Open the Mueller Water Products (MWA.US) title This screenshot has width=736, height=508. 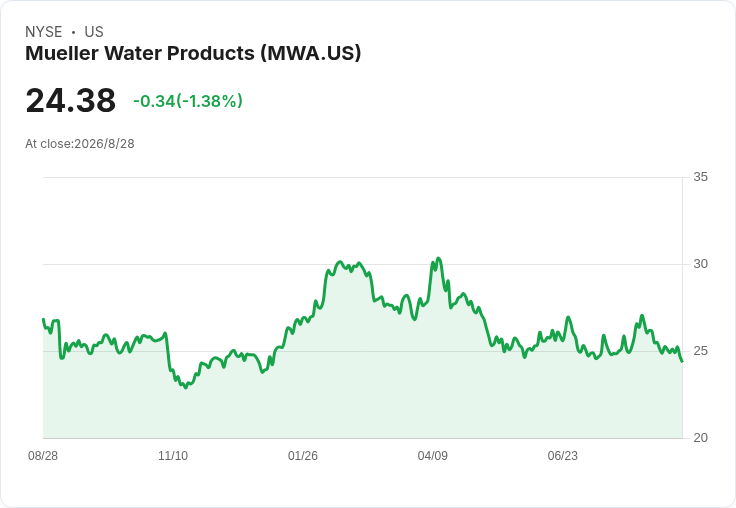(193, 53)
